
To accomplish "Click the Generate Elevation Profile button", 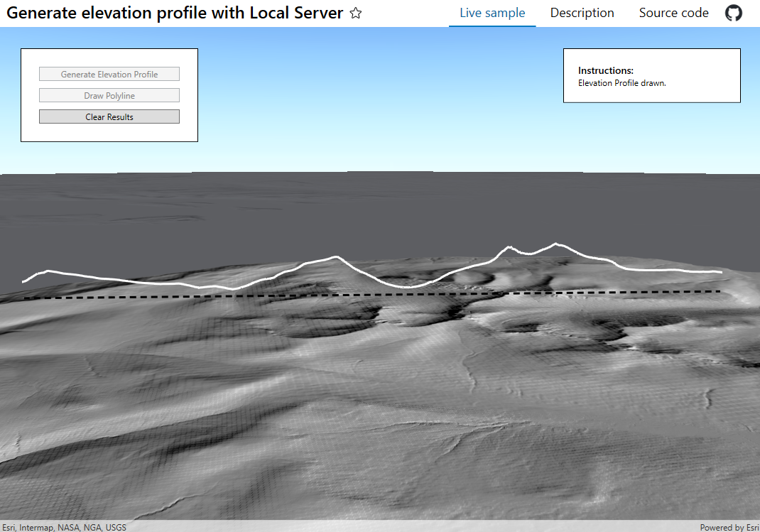I will [109, 73].
